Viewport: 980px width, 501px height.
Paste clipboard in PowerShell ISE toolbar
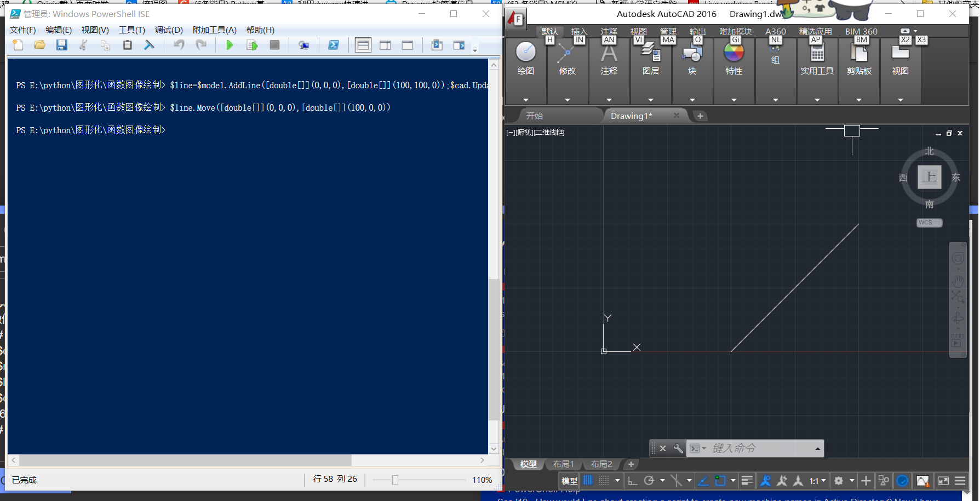click(128, 45)
